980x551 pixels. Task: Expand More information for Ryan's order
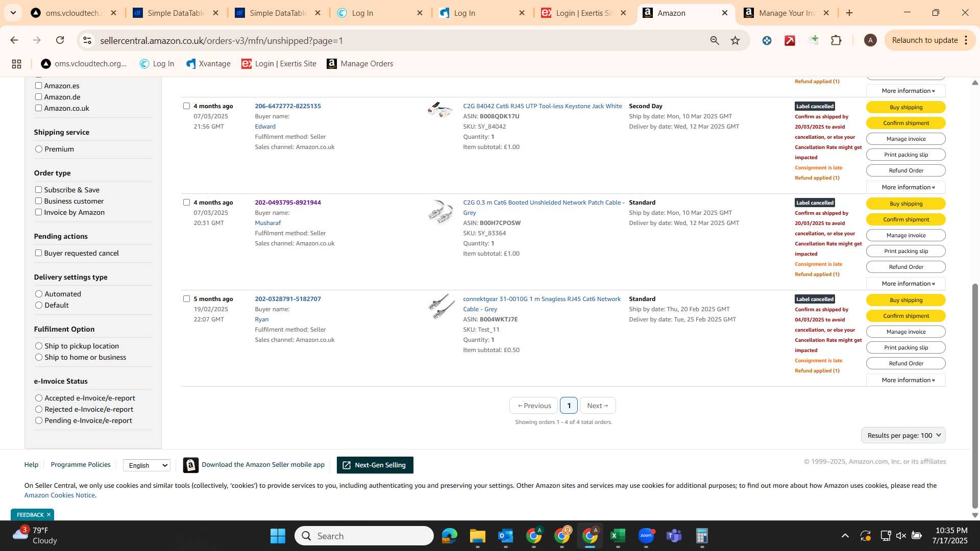coord(906,380)
